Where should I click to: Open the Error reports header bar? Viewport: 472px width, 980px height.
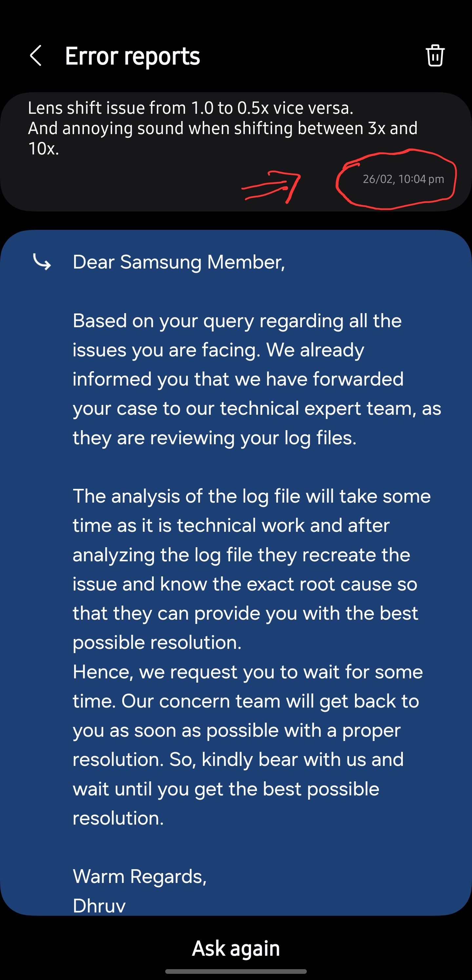[236, 56]
